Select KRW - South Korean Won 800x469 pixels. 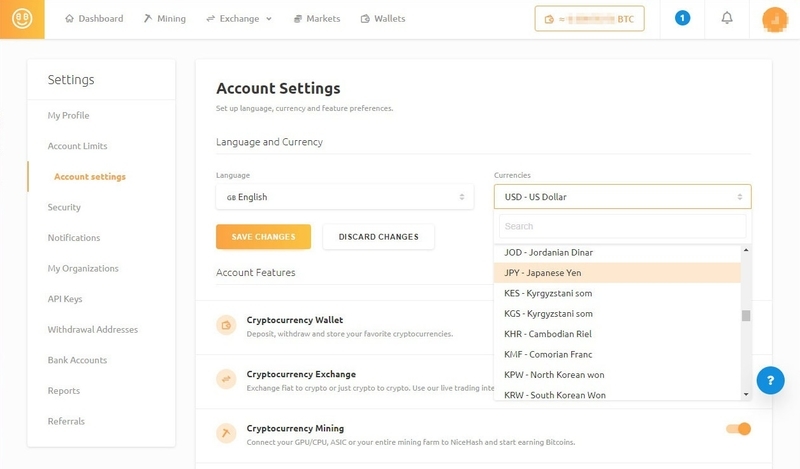tap(617, 394)
